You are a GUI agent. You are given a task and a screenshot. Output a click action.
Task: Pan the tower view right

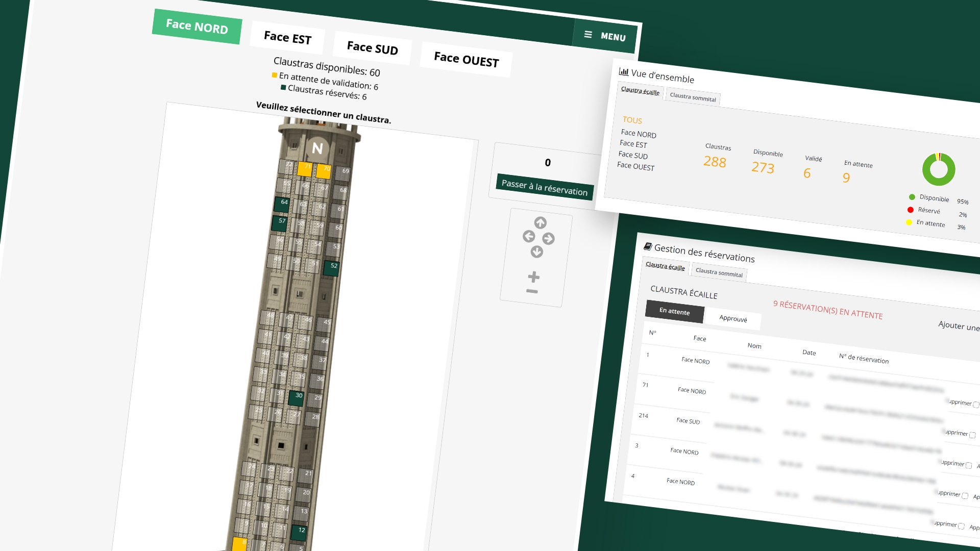click(548, 238)
